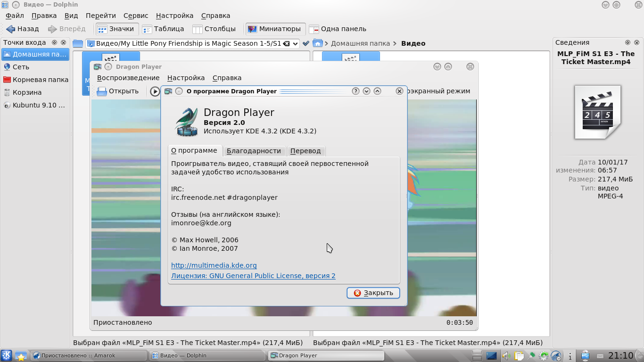Click the Видео breadcrumb segment
Viewport: 644px width, 362px height.
tap(413, 43)
